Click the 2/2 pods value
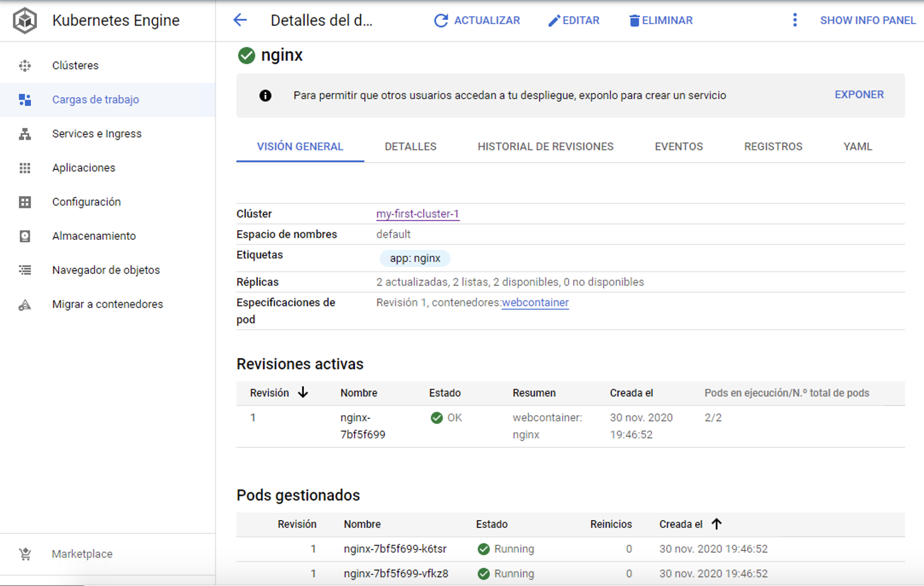This screenshot has width=924, height=586. 713,418
